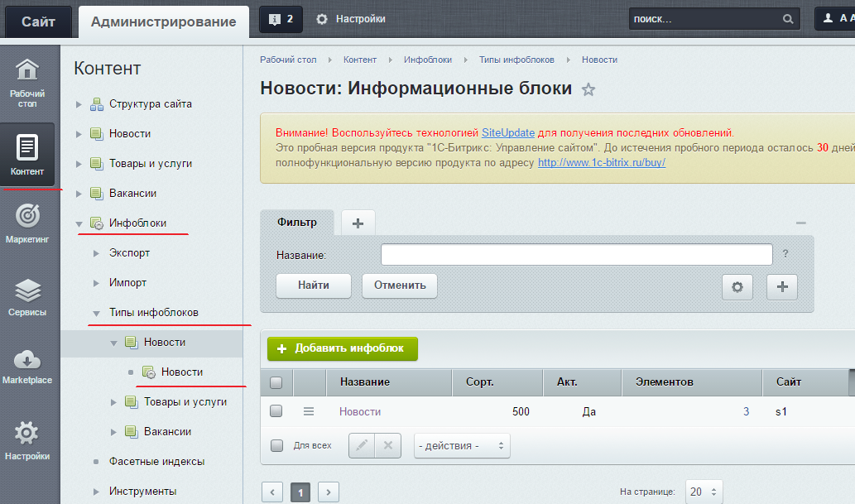Open Инфоблоки breadcrumb link
The image size is (855, 504).
point(427,60)
